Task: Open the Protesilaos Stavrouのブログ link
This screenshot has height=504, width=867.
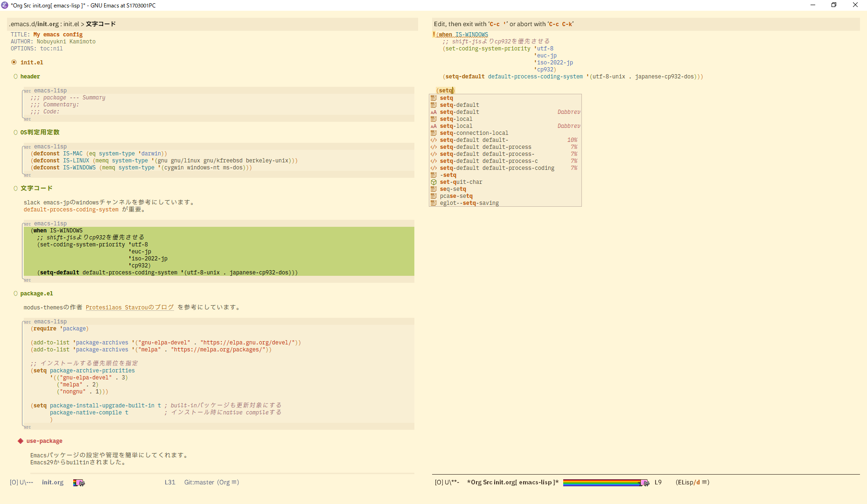Action: pos(130,307)
